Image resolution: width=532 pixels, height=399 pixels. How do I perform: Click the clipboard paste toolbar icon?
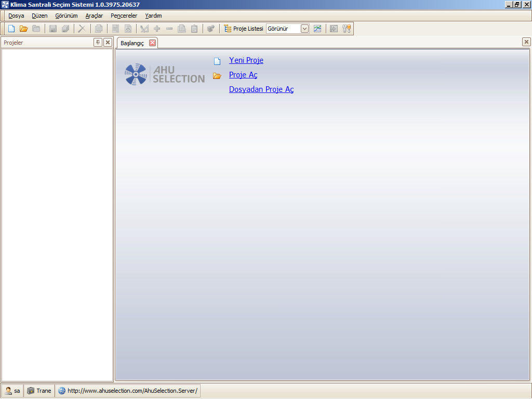[194, 29]
